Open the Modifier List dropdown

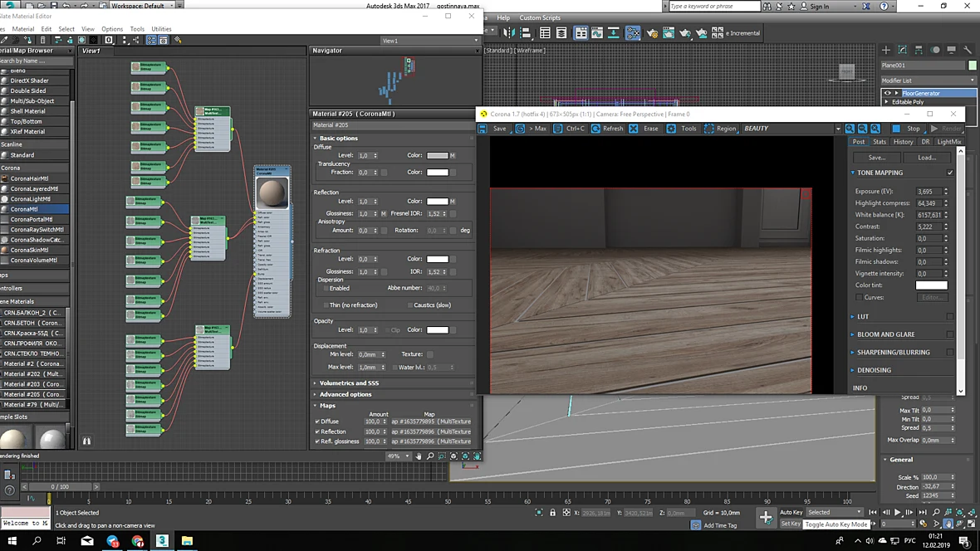tap(929, 80)
